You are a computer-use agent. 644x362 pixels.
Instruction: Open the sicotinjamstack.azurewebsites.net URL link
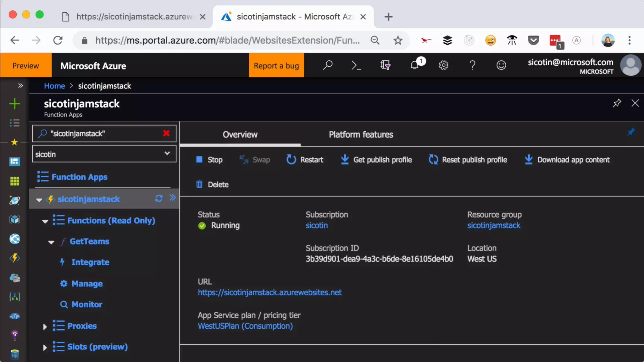click(x=269, y=293)
